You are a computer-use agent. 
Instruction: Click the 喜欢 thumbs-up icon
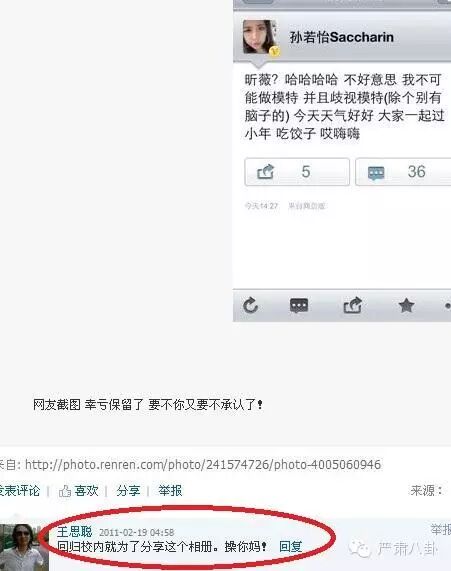[x=65, y=491]
